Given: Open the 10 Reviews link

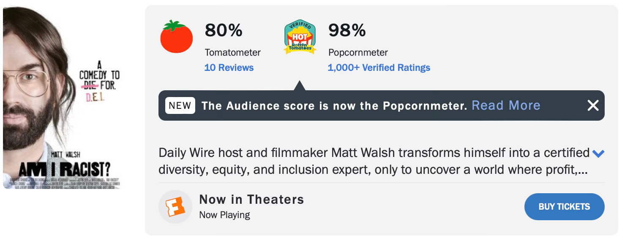Looking at the screenshot, I should pyautogui.click(x=229, y=67).
